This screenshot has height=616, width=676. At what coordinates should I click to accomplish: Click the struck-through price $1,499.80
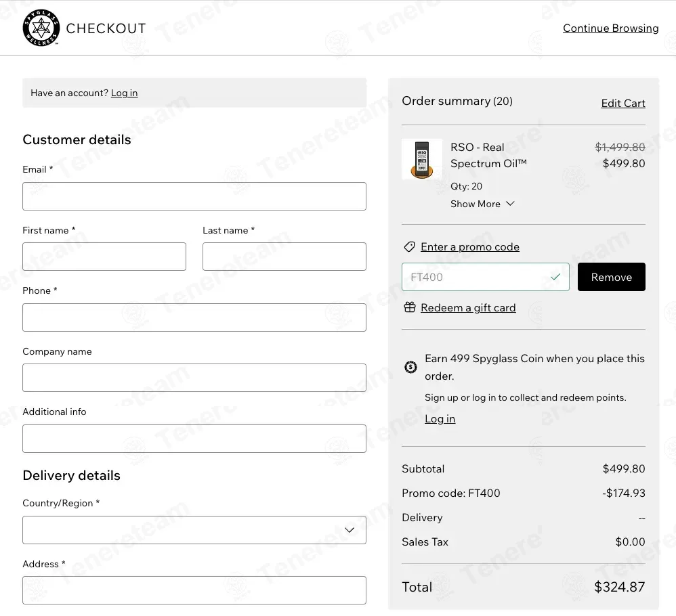pos(620,147)
